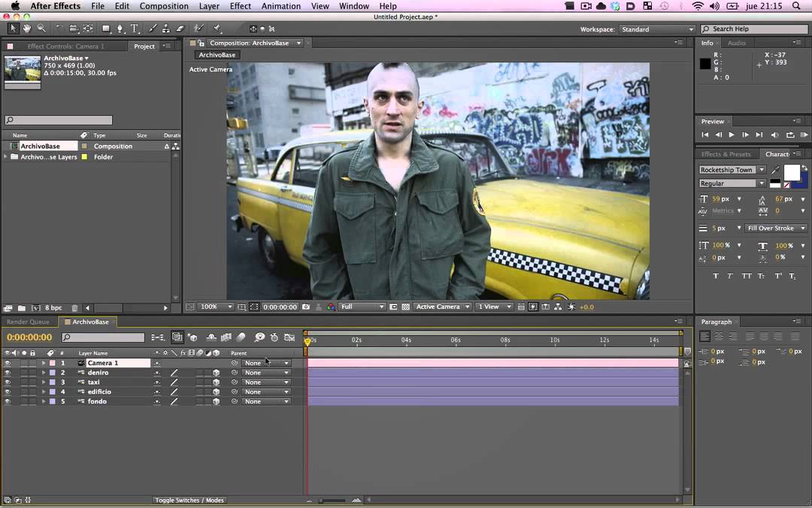Image resolution: width=812 pixels, height=508 pixels.
Task: Hide the edificio layer
Action: (x=8, y=392)
